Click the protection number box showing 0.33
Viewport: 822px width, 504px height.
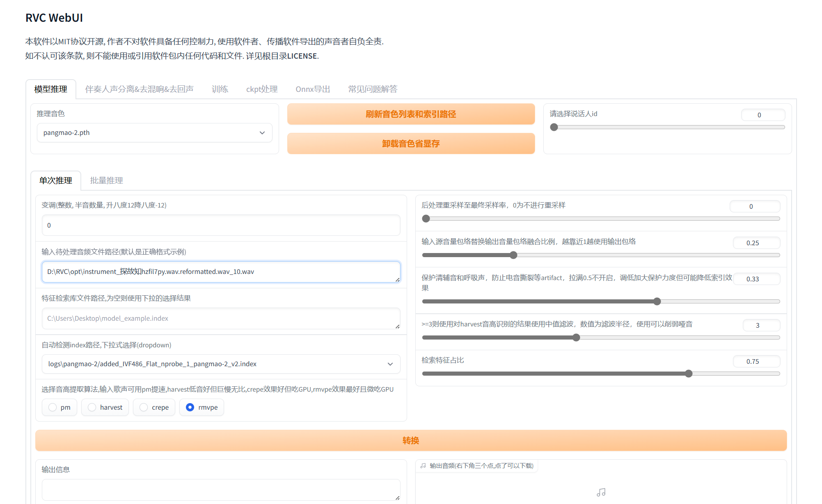[x=756, y=279]
